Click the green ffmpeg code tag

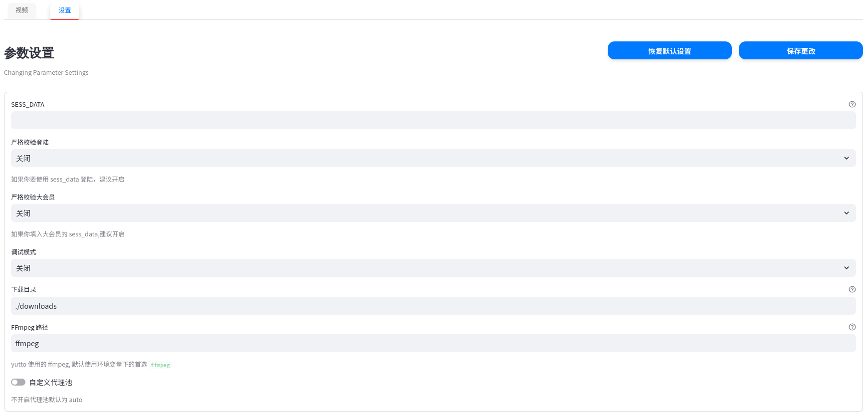(160, 365)
